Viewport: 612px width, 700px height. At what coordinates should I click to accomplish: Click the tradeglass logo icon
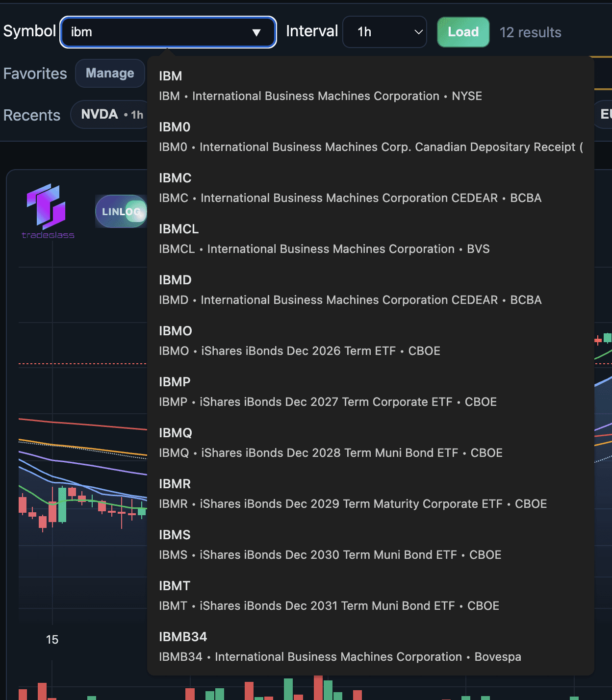tap(48, 211)
